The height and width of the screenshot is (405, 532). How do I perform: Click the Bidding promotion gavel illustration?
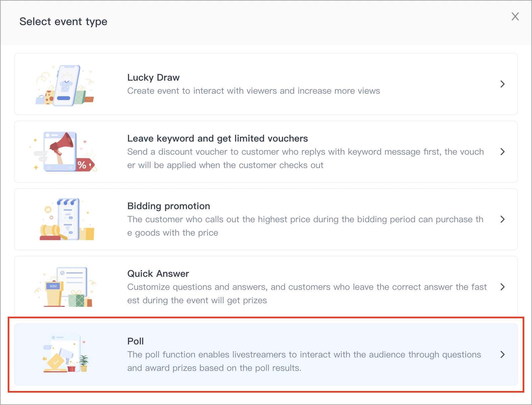tap(67, 219)
